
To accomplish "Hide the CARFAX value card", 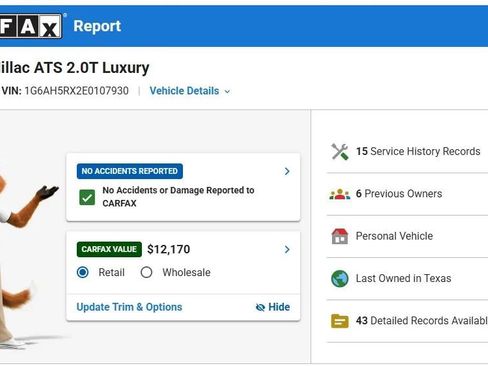I will (x=273, y=307).
